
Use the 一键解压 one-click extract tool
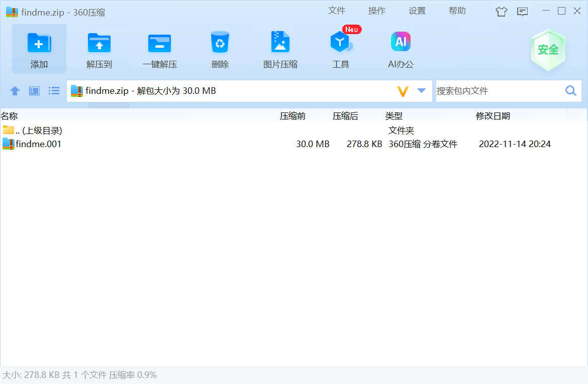point(159,49)
